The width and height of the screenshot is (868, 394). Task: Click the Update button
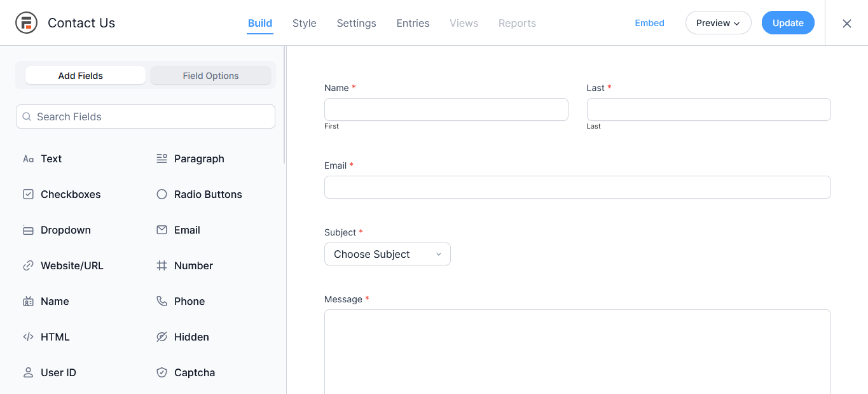pos(788,23)
